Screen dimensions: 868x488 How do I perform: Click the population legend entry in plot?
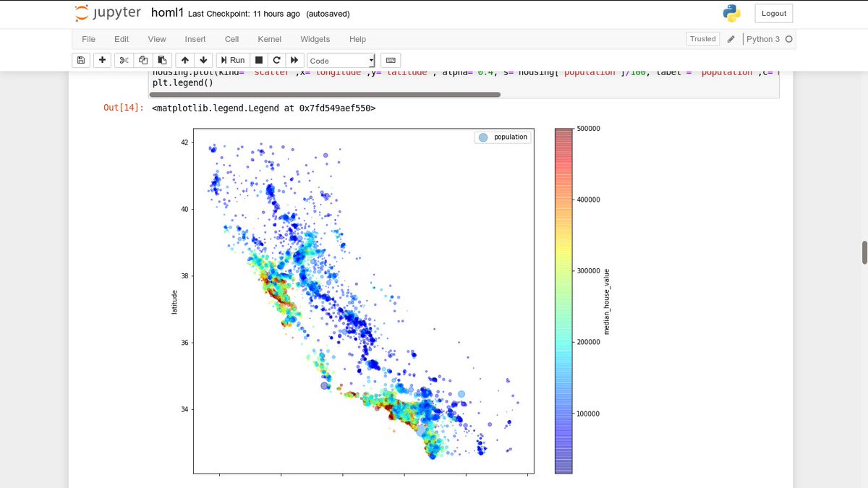(502, 137)
